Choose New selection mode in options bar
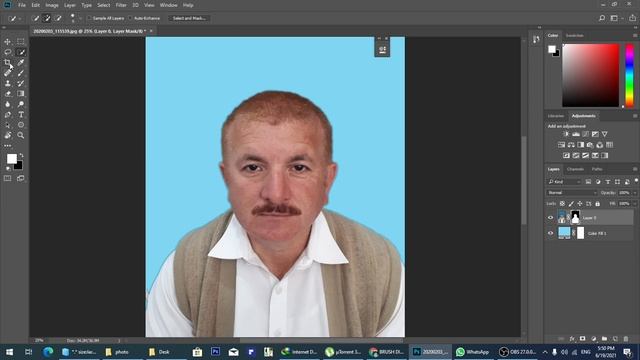The height and width of the screenshot is (360, 640). click(x=36, y=18)
